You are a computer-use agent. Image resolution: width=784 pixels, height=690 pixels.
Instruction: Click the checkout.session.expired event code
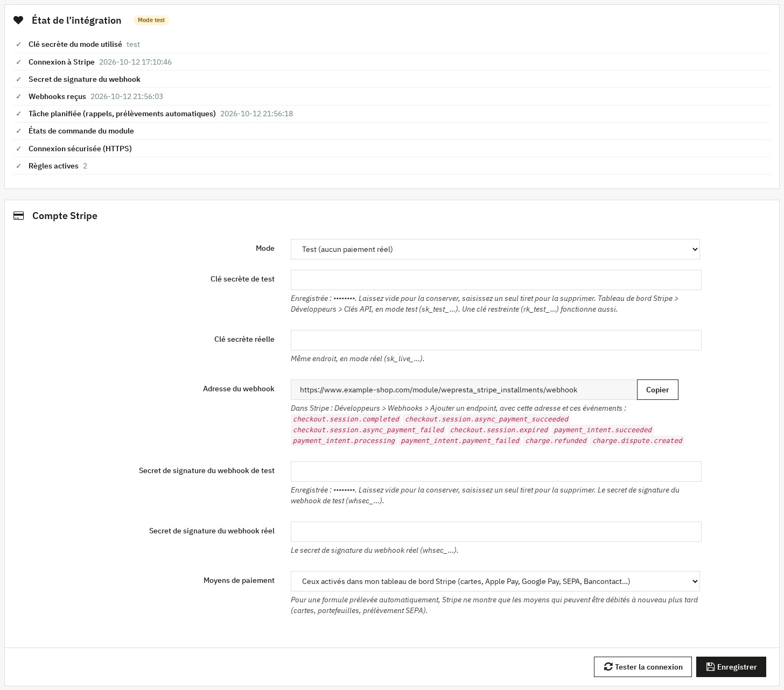point(499,430)
